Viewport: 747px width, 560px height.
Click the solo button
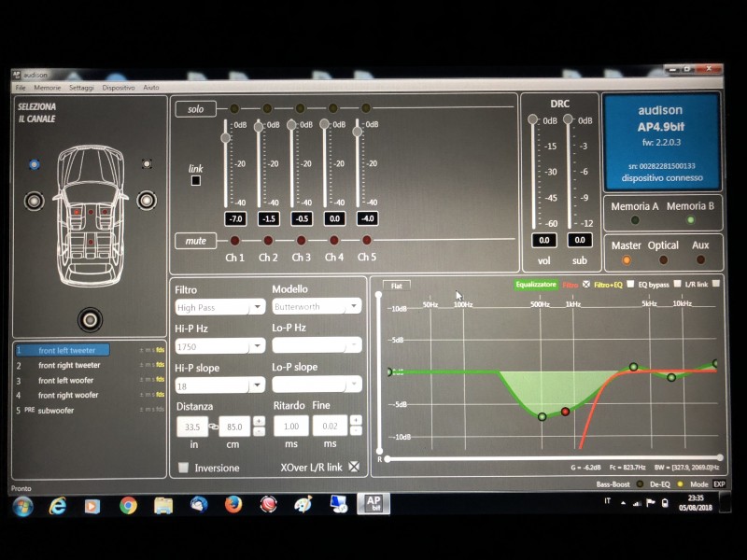coord(195,109)
